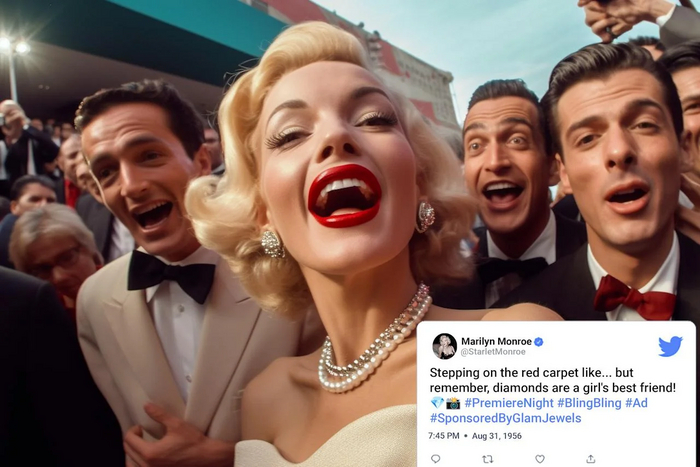Image resolution: width=700 pixels, height=467 pixels.
Task: Click the 7:45 PM timestamp
Action: [443, 436]
